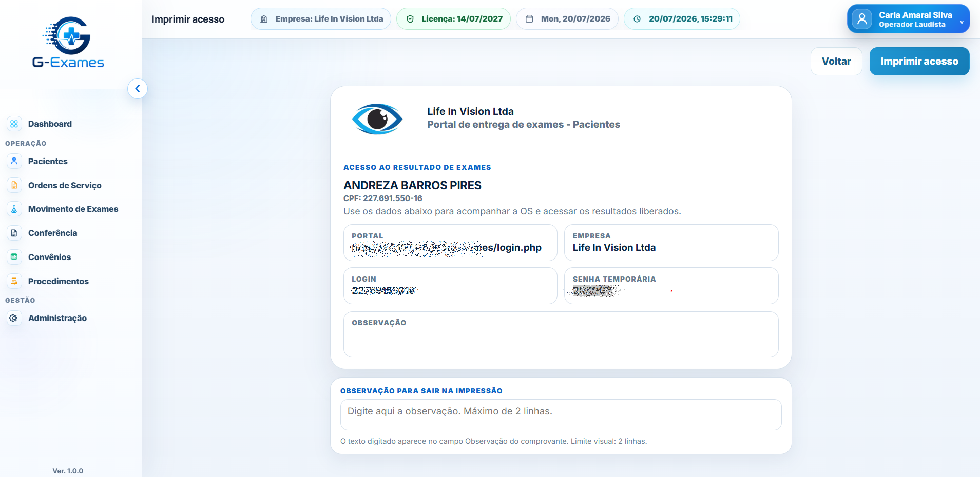Screen dimensions: 980x477
Task: Click the Senha Temporária value
Action: pyautogui.click(x=593, y=291)
